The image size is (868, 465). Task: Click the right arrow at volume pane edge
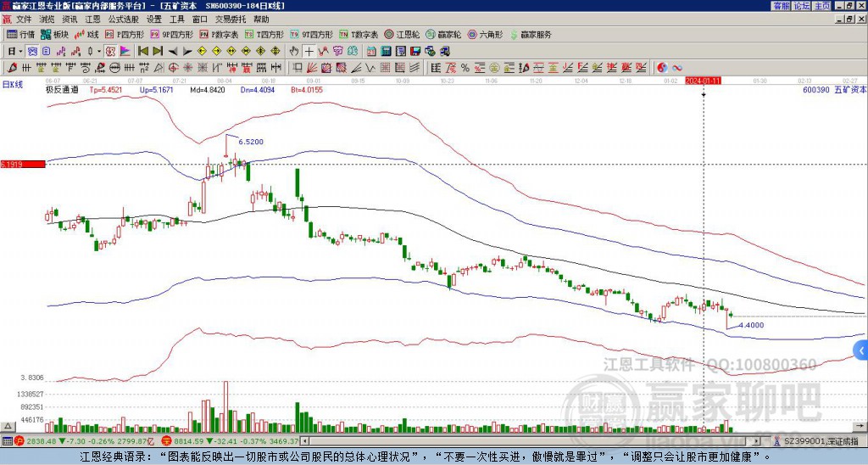tap(860, 426)
